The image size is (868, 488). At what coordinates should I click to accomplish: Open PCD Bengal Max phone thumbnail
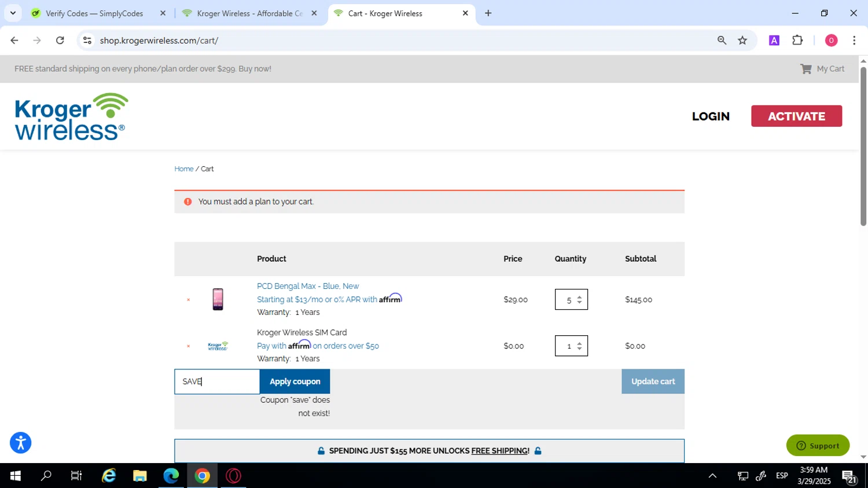pyautogui.click(x=218, y=299)
